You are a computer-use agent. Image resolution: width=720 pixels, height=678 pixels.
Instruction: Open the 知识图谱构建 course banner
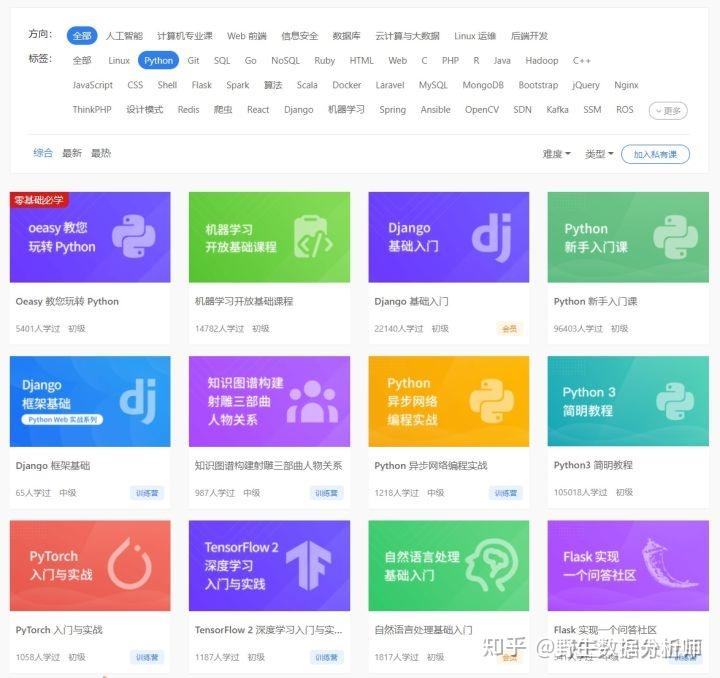pyautogui.click(x=269, y=401)
